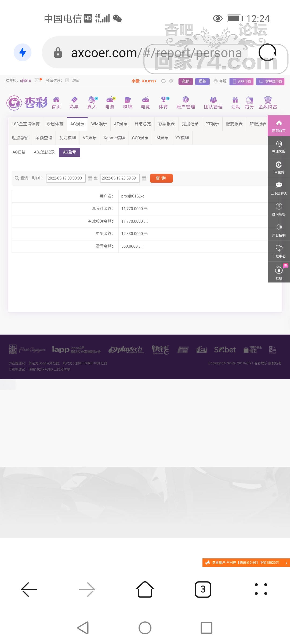The height and width of the screenshot is (644, 290).
Task: Open 声音控制 sound control in sidebar
Action: tap(279, 230)
